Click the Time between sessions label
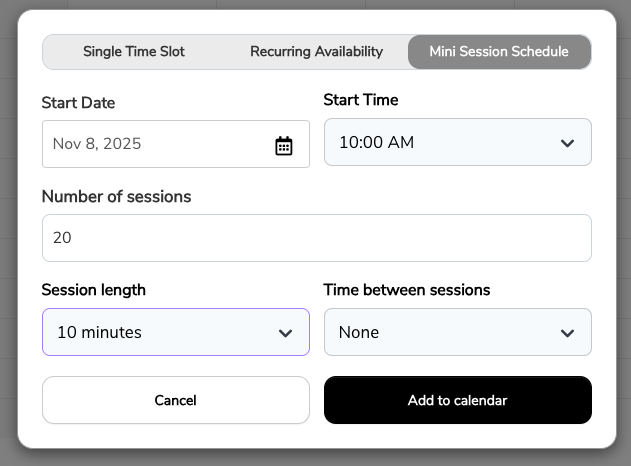Image resolution: width=631 pixels, height=466 pixels. (406, 290)
